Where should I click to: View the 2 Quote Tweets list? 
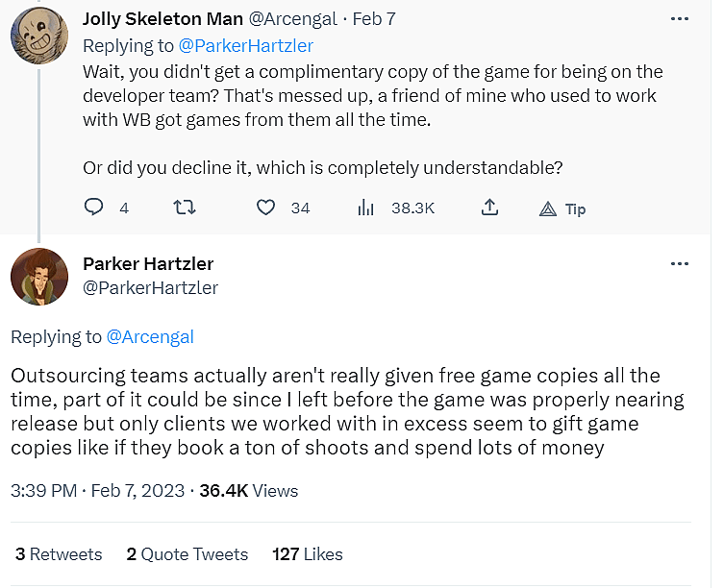click(x=187, y=554)
